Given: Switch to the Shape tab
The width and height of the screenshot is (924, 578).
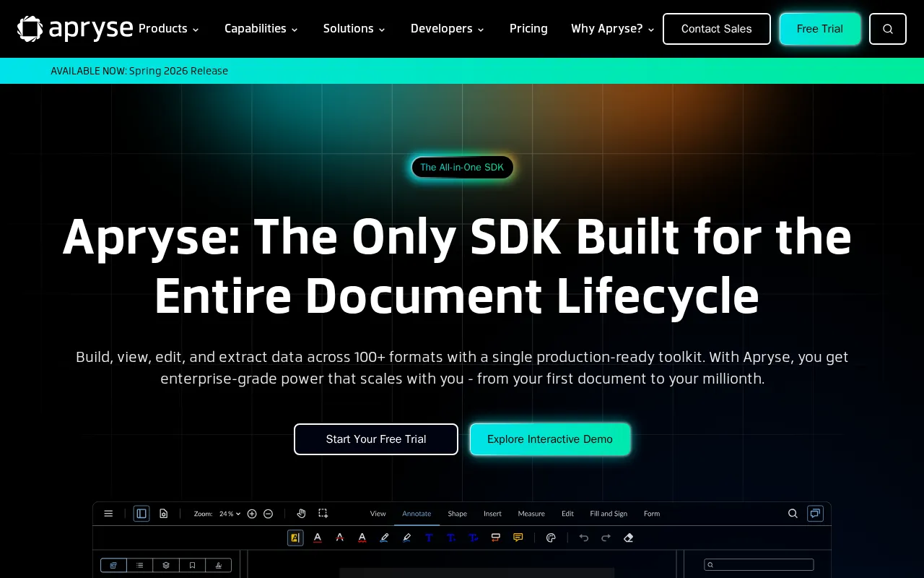Looking at the screenshot, I should 458,514.
